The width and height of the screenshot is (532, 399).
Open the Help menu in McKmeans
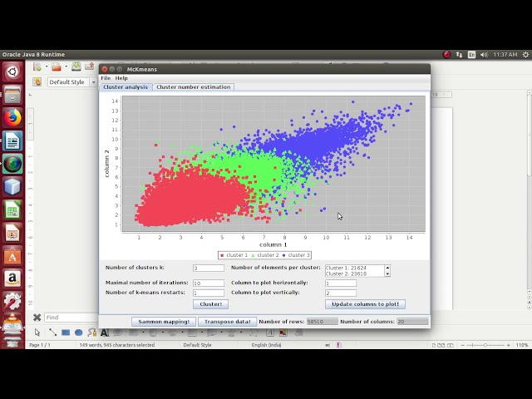coord(121,78)
